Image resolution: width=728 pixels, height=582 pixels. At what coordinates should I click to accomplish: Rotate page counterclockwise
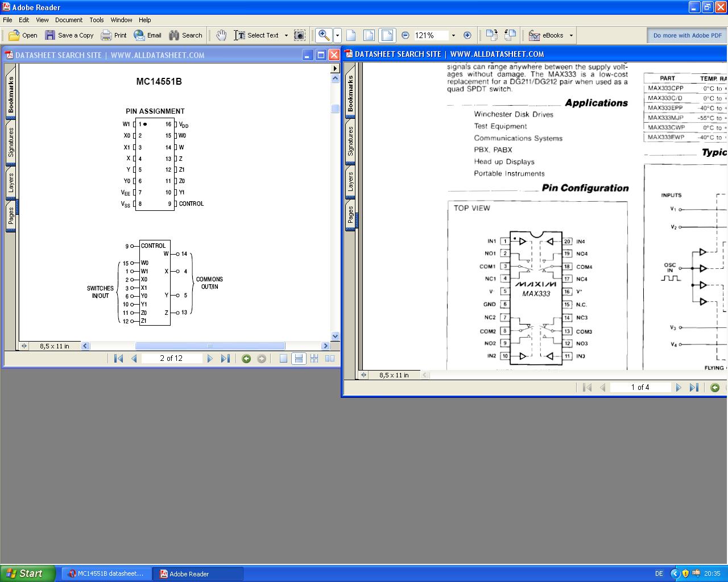(510, 35)
